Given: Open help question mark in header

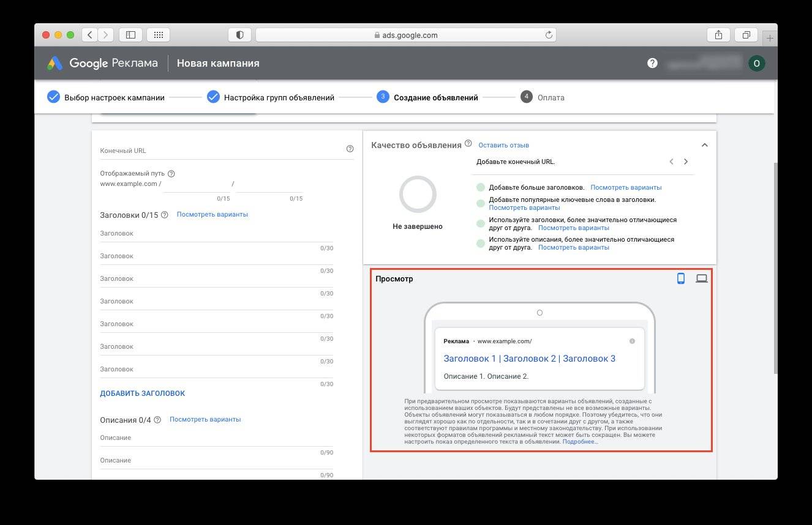Looking at the screenshot, I should 652,63.
